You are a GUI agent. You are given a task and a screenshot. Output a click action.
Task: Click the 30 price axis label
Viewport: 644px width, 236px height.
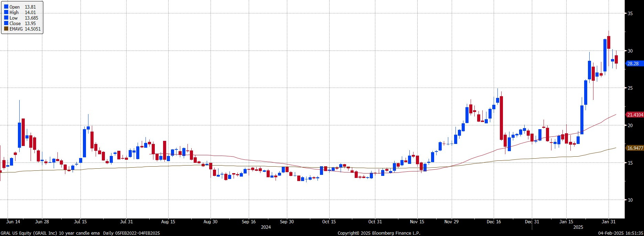(x=630, y=51)
